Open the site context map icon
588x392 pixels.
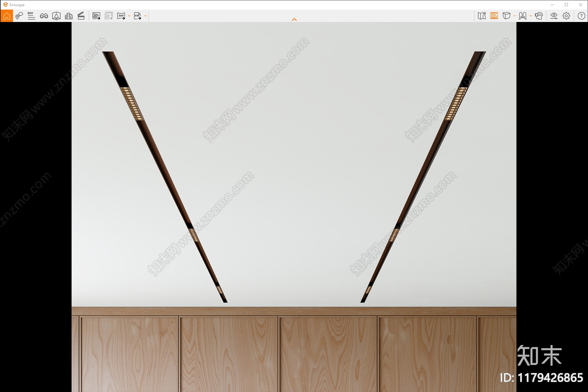pos(482,16)
